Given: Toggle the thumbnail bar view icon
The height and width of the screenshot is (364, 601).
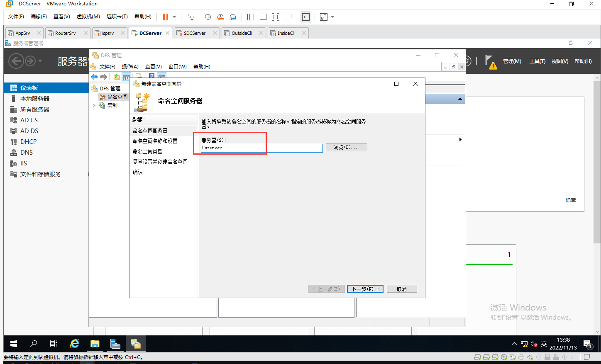Looking at the screenshot, I should 263,17.
